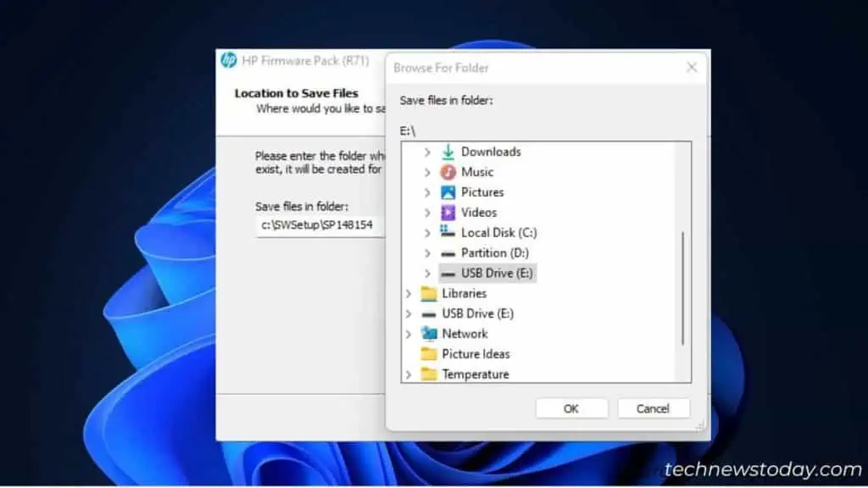Click the Libraries folder icon

pyautogui.click(x=428, y=293)
